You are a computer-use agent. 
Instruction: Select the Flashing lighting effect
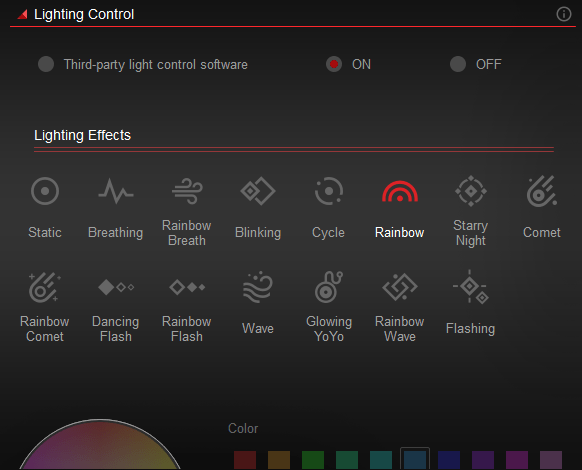coord(471,287)
